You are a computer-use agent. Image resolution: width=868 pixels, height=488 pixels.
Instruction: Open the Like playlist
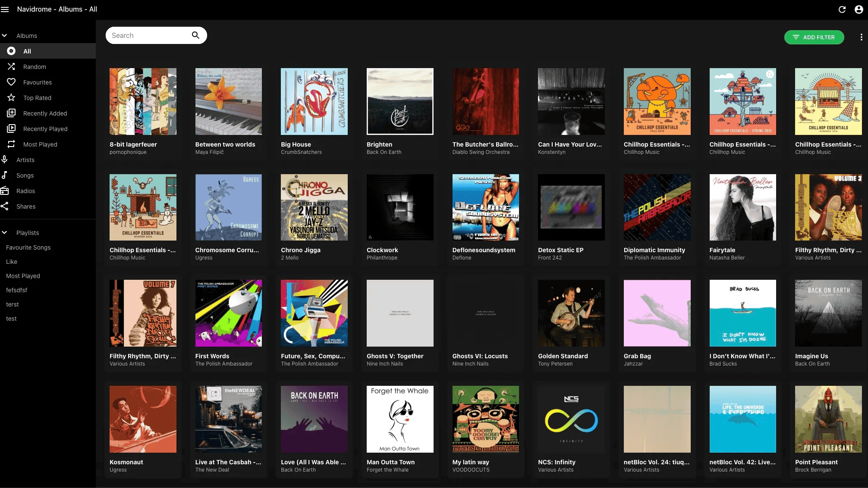pos(12,262)
